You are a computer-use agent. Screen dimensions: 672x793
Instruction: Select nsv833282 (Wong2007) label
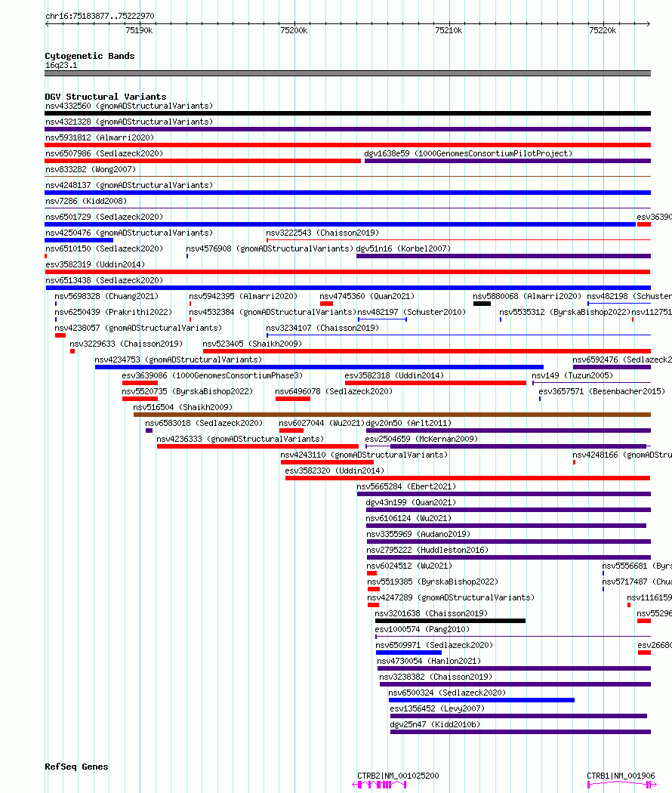coord(91,169)
